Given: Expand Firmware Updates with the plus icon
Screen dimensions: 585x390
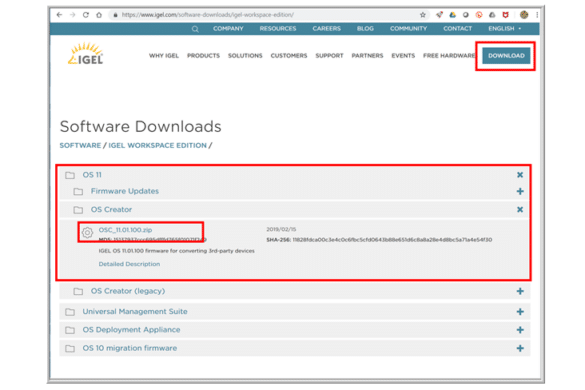Looking at the screenshot, I should point(520,191).
